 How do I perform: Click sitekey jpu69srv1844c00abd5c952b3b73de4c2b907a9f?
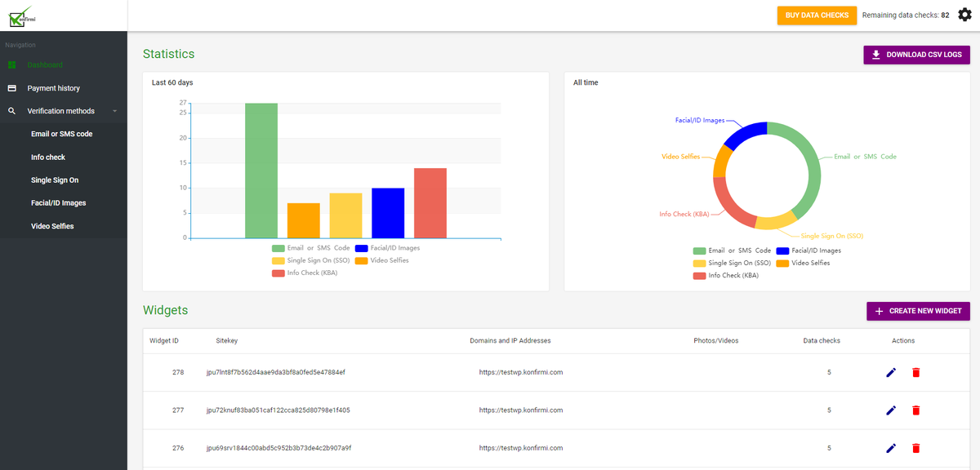279,448
